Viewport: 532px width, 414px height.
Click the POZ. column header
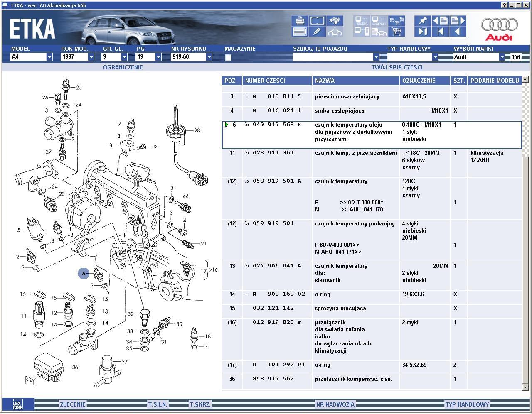pos(232,81)
